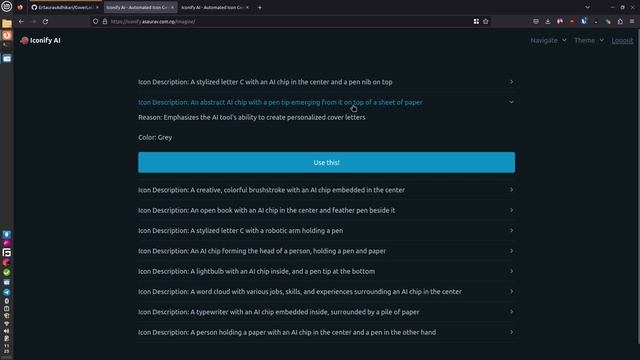
Task: Open the extensions grid icon in address bar
Action: point(476,22)
